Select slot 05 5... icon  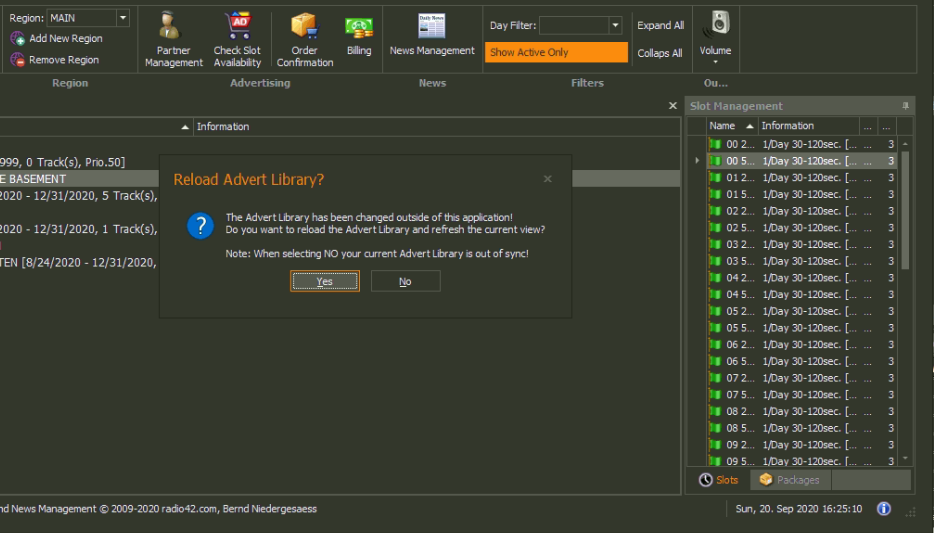715,328
